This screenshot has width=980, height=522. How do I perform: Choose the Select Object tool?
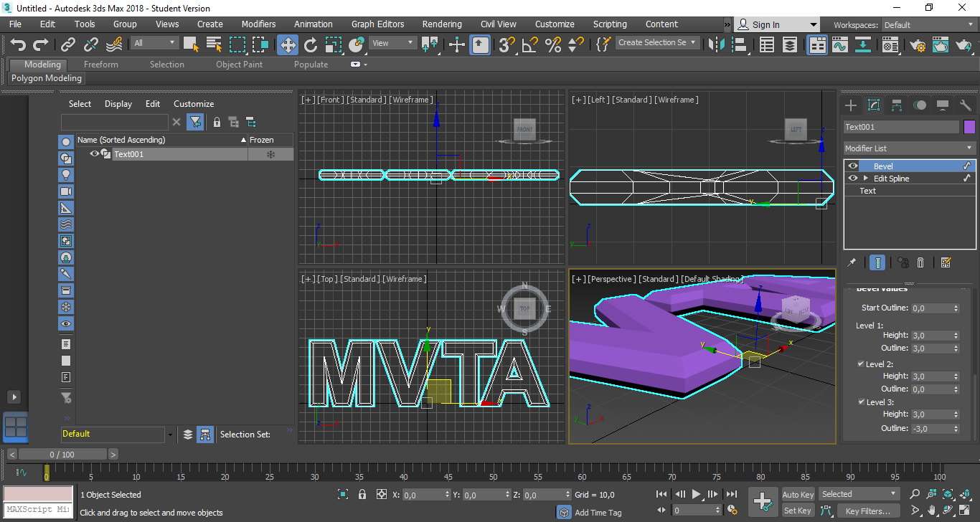pyautogui.click(x=191, y=45)
